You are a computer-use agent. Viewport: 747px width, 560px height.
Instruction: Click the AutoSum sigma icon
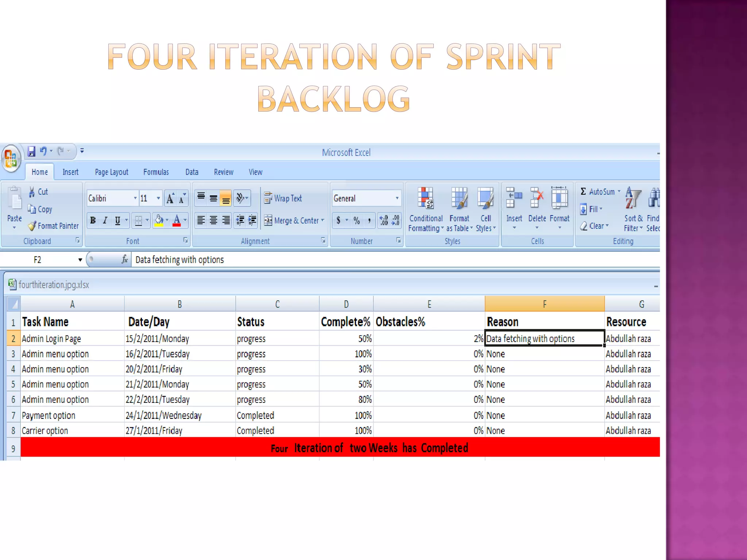click(x=583, y=191)
